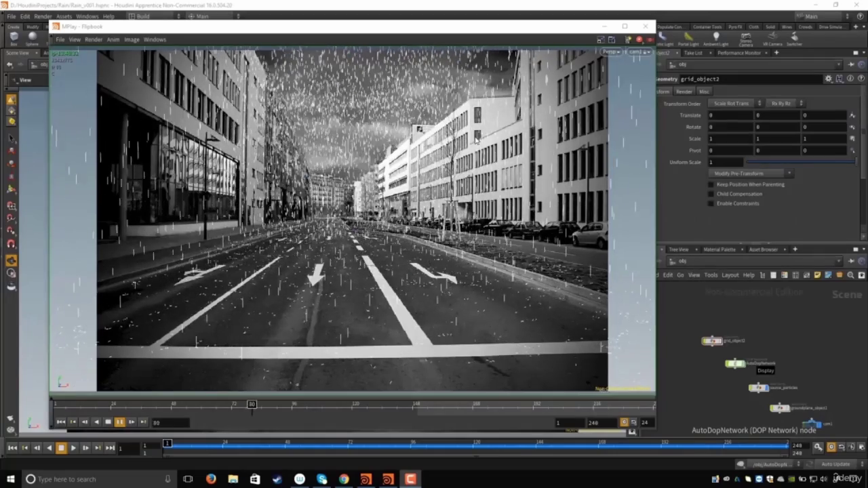Click the Uniform Scale value field

pos(726,162)
